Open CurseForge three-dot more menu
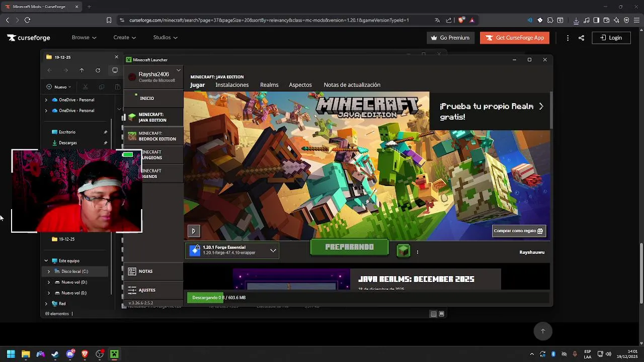 [568, 38]
